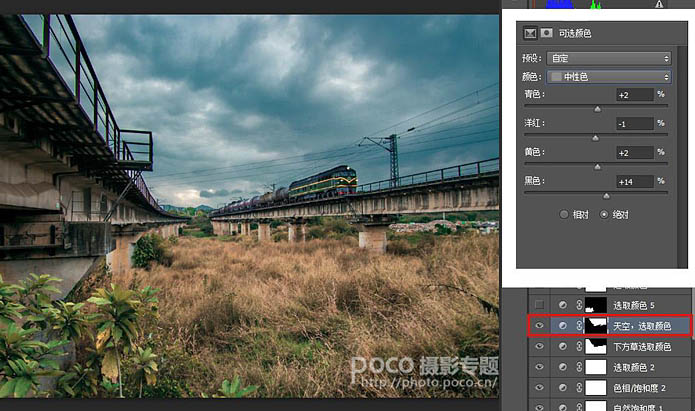Show the hidden 选取颜色 5 layer
The width and height of the screenshot is (695, 411).
539,305
